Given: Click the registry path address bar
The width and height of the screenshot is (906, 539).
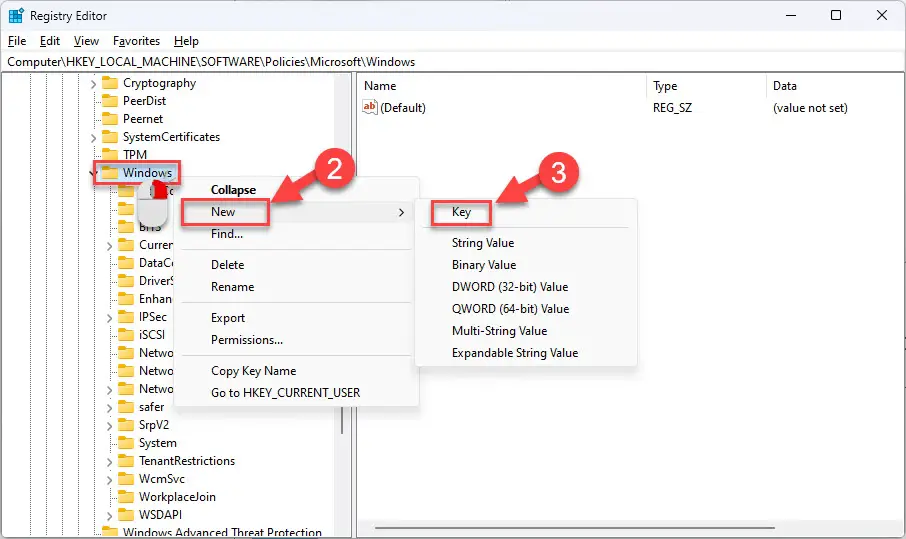Looking at the screenshot, I should pyautogui.click(x=453, y=62).
